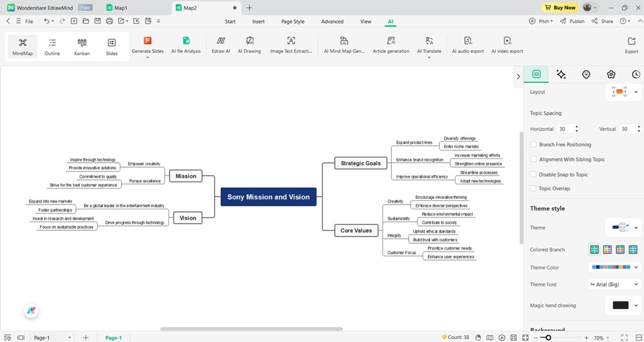Open AI Translate tool
This screenshot has height=342, width=644.
429,45
